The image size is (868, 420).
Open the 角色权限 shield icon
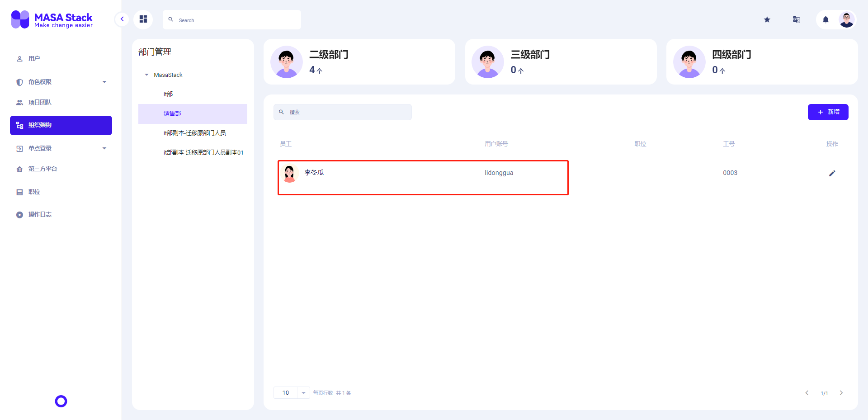pos(19,82)
